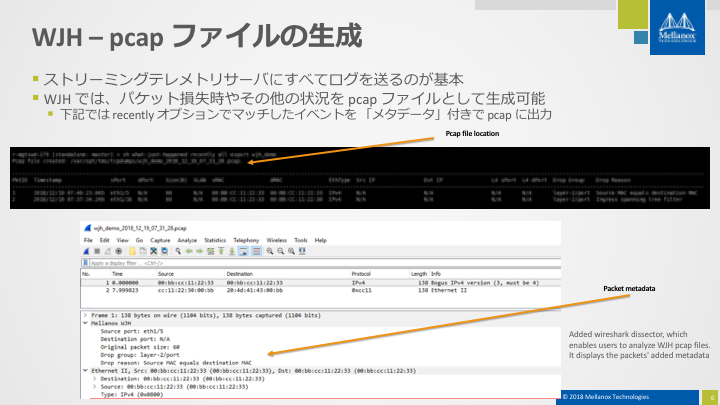The image size is (720, 405).
Task: Sort by the Source column header
Action: (166, 274)
